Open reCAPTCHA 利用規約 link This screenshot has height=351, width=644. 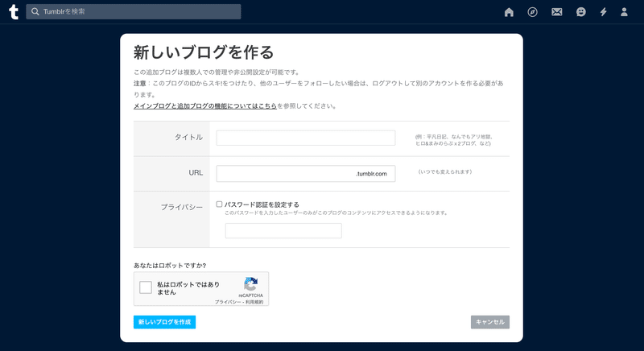pyautogui.click(x=254, y=302)
